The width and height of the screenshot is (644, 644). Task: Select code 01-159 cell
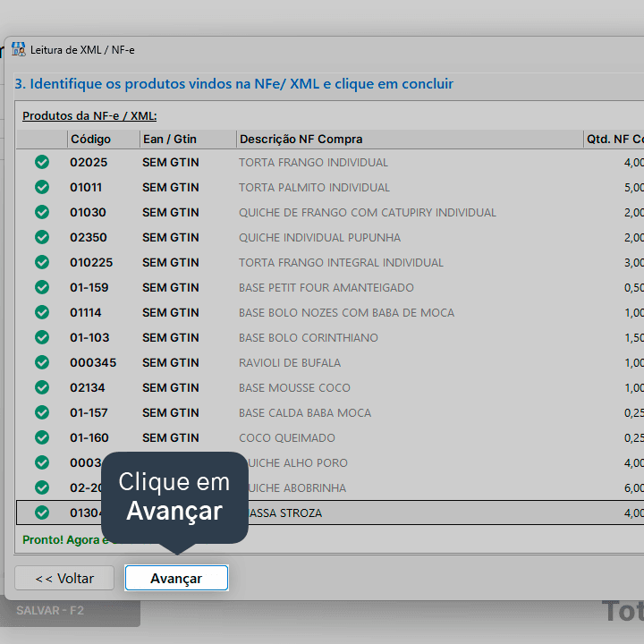89,287
